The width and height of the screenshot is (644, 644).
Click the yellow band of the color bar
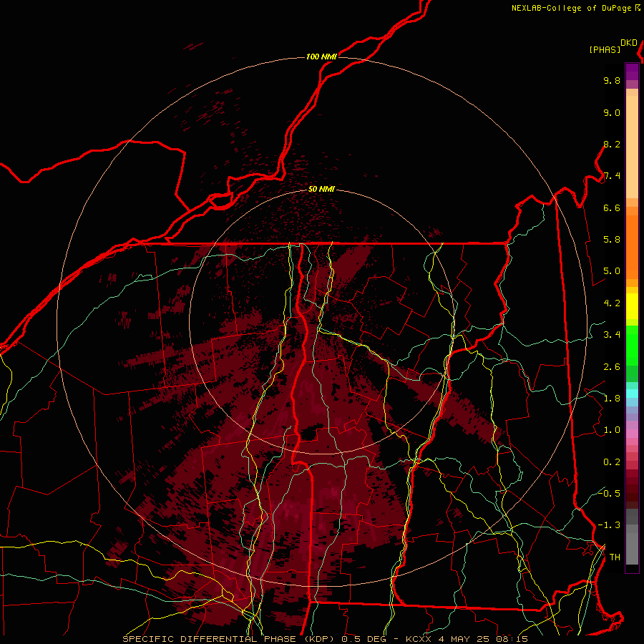[x=632, y=306]
